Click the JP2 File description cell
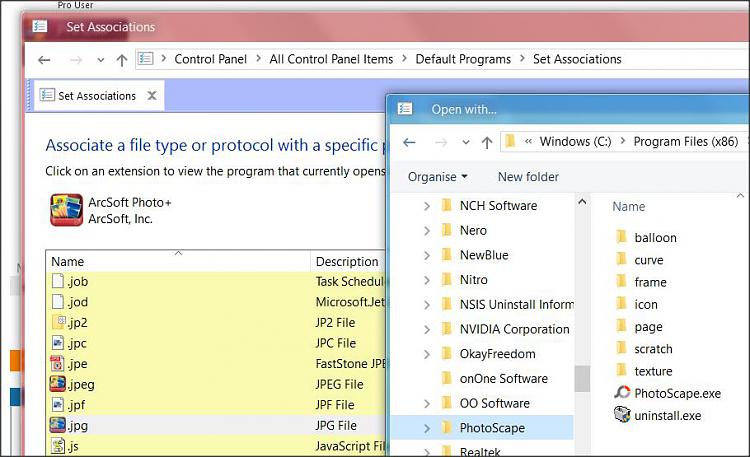 [335, 323]
